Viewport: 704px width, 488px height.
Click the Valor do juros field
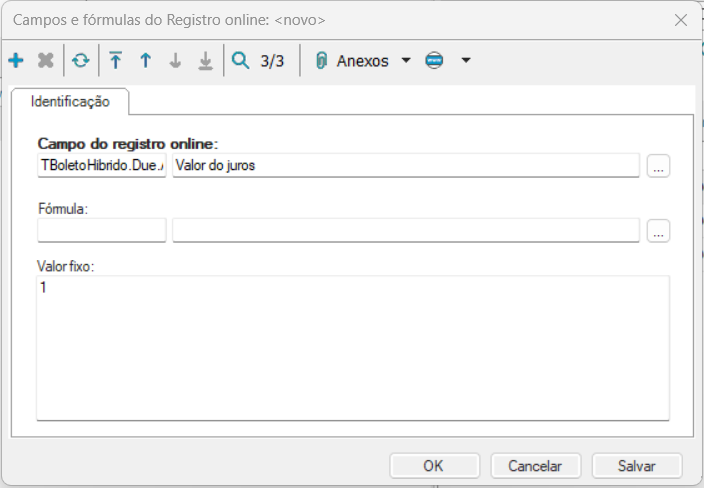[x=406, y=165]
